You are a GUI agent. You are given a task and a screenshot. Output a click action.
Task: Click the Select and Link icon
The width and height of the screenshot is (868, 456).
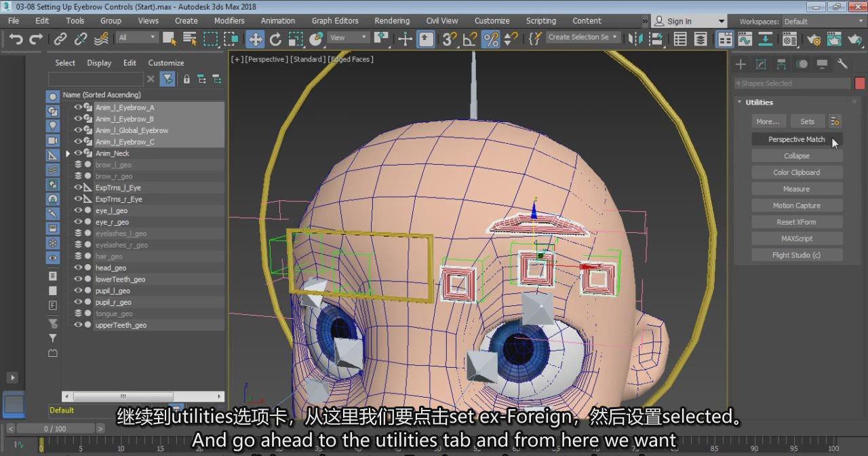60,39
